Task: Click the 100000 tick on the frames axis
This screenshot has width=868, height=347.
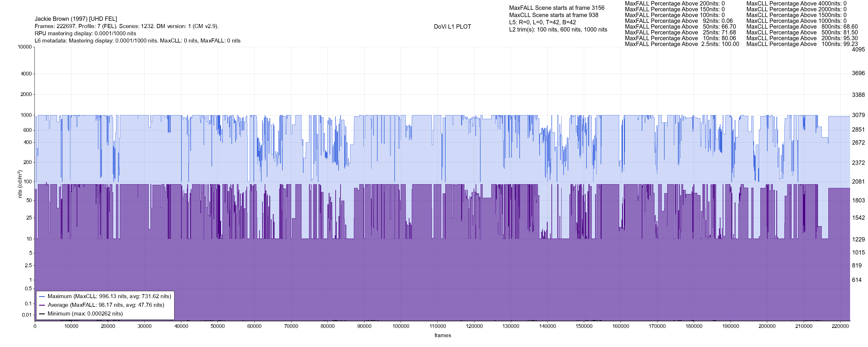Action: 401,326
